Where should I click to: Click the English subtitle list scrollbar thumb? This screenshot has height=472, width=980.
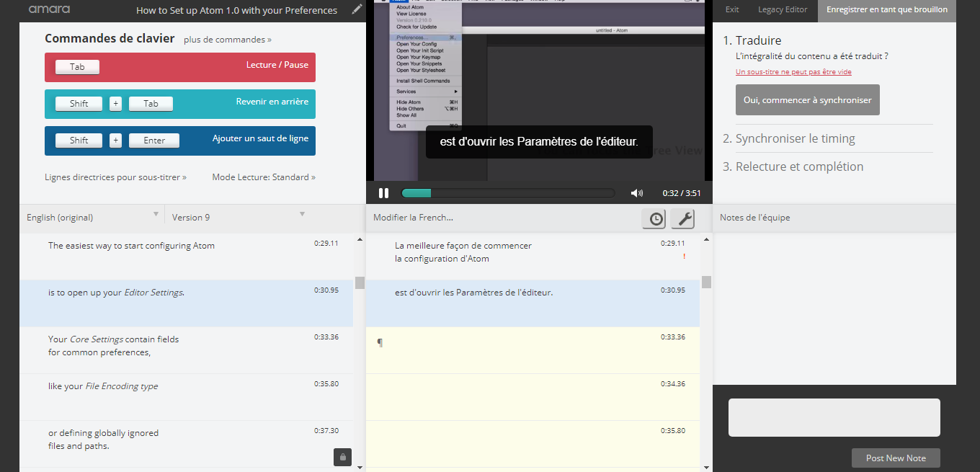pos(360,282)
